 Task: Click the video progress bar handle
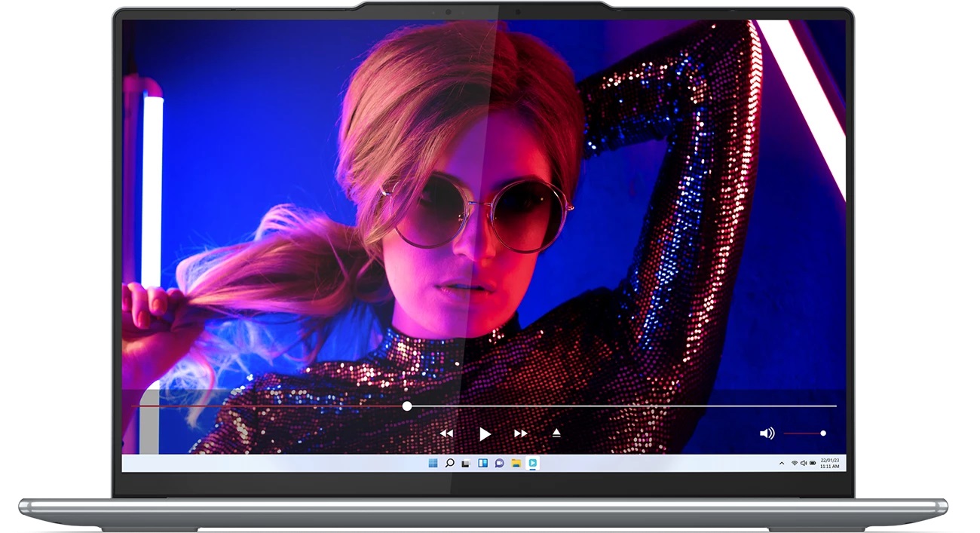(x=407, y=406)
